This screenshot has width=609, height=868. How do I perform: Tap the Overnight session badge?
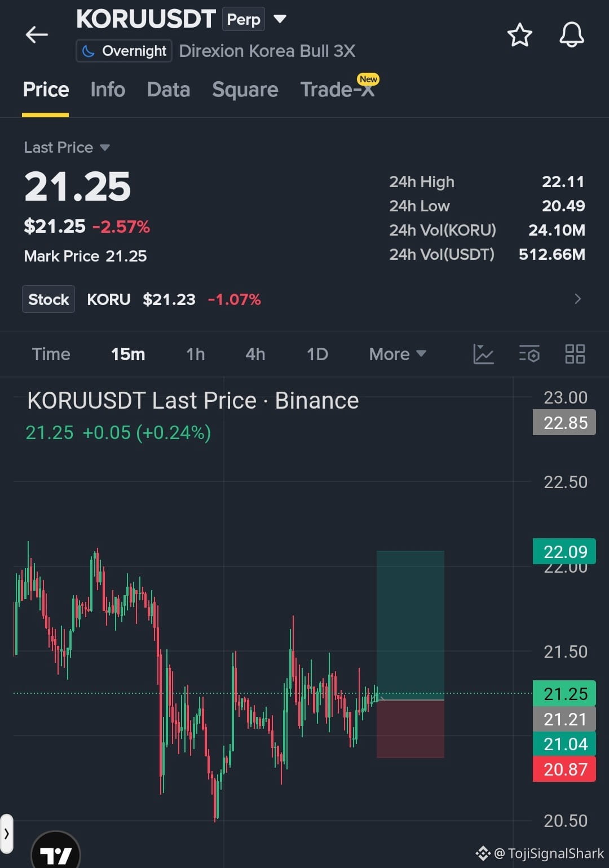124,51
